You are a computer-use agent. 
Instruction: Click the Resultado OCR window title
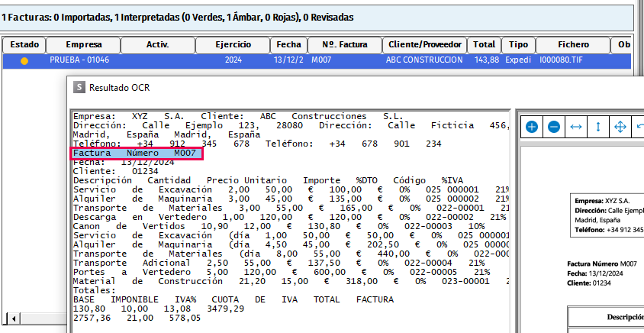pyautogui.click(x=120, y=88)
